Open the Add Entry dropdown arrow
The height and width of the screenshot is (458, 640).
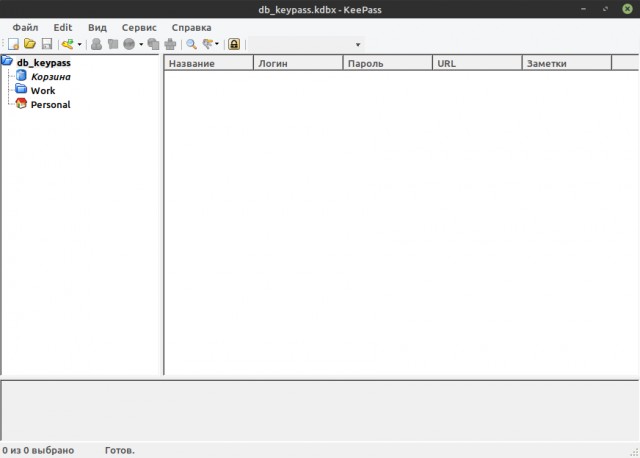80,44
